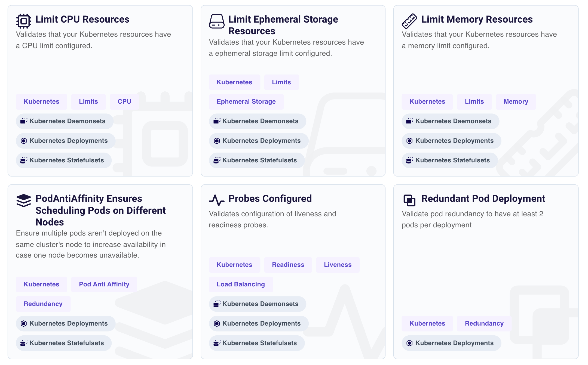The height and width of the screenshot is (365, 588).
Task: Click the Readiness tag in Probes card
Action: 288,265
